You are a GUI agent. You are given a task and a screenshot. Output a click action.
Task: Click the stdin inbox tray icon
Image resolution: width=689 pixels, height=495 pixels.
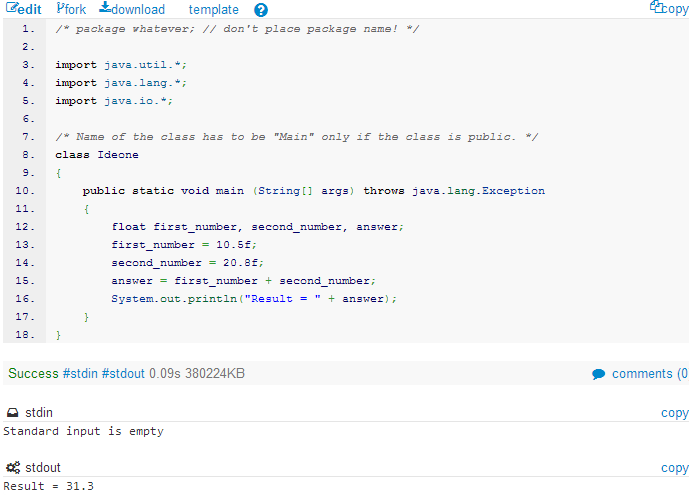click(13, 412)
